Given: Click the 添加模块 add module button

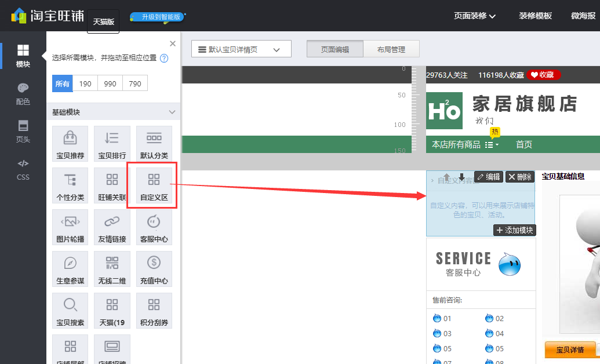Looking at the screenshot, I should click(x=515, y=230).
